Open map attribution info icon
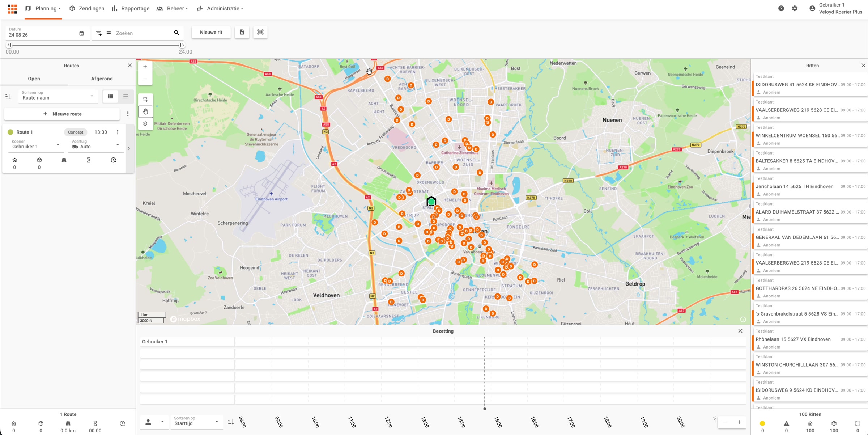Image resolution: width=868 pixels, height=435 pixels. coord(743,319)
